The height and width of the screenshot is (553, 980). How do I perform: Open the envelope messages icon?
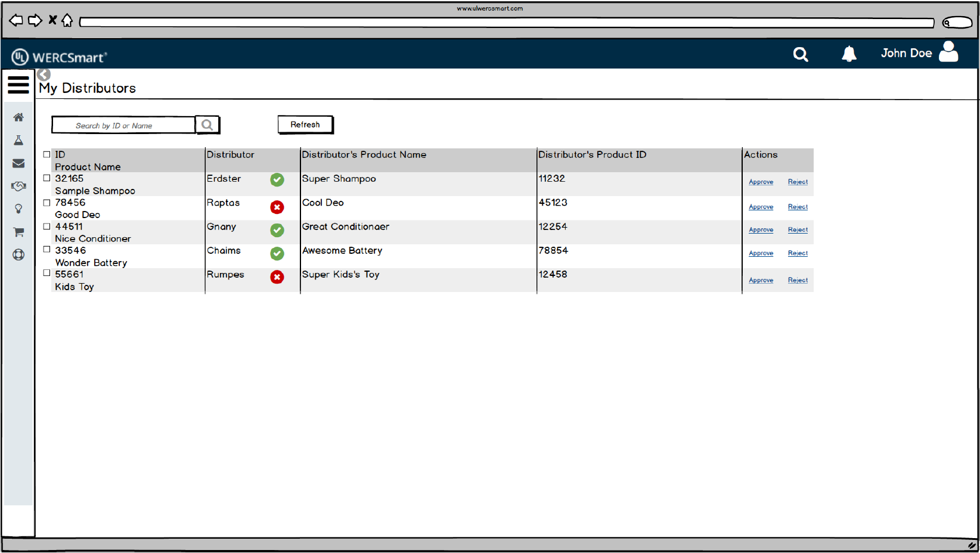(18, 163)
